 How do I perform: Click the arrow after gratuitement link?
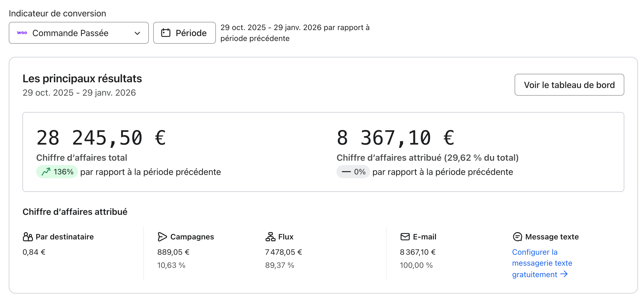tap(564, 274)
